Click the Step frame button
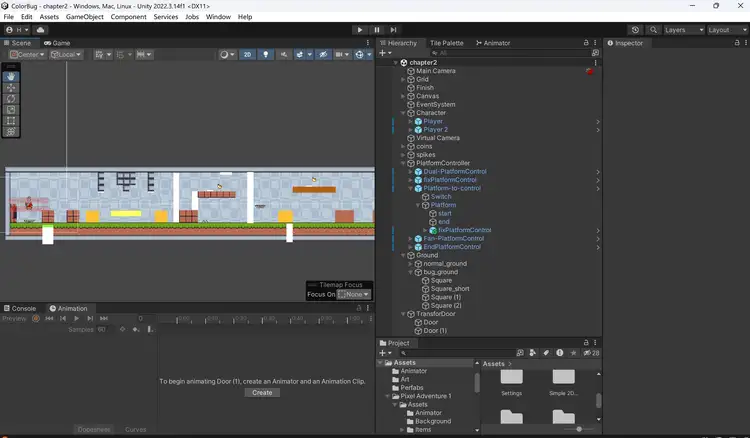Screen dimensions: 750x438 (x=394, y=30)
